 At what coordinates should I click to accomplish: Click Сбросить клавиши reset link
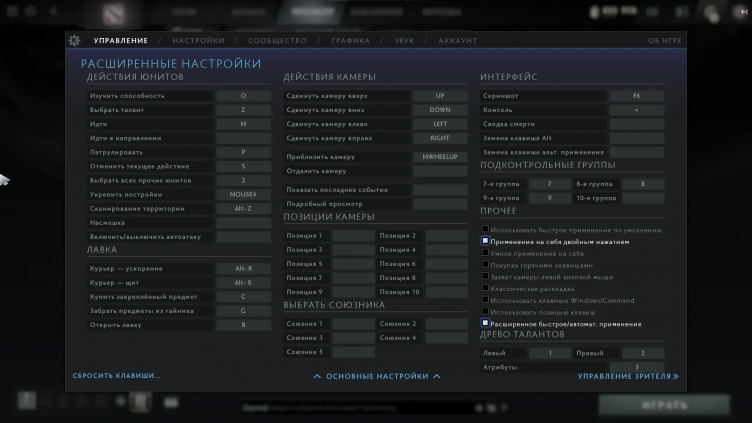pos(116,376)
